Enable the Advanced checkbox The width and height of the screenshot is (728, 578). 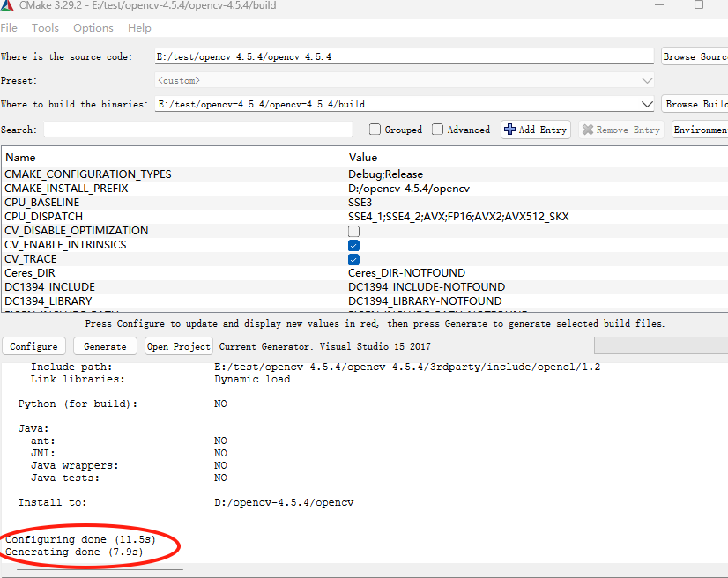point(437,129)
